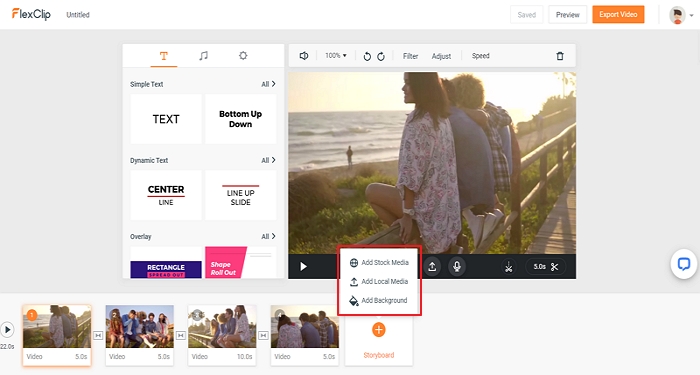Screen dimensions: 700x375
Task: Rotate video counterclockwise
Action: coord(367,56)
